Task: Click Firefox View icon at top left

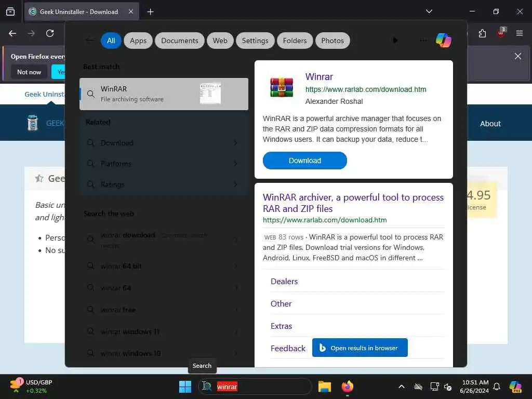Action: click(x=10, y=11)
